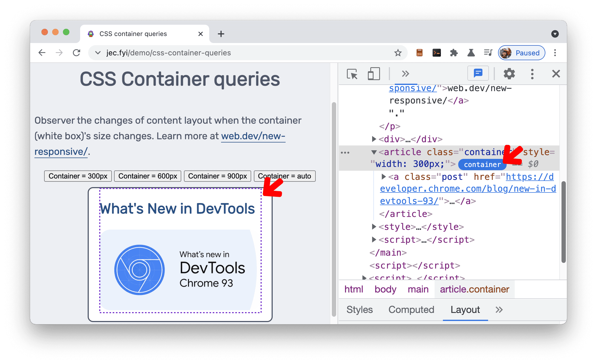Click the device toolbar toggle icon

point(372,73)
